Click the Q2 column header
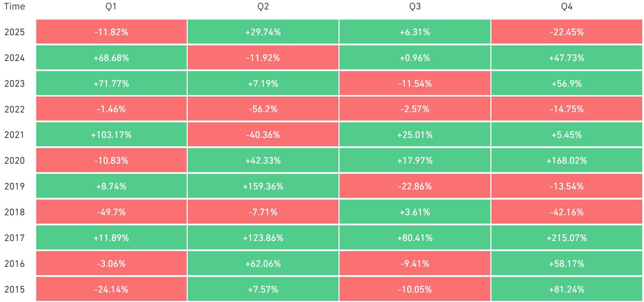 [x=263, y=7]
